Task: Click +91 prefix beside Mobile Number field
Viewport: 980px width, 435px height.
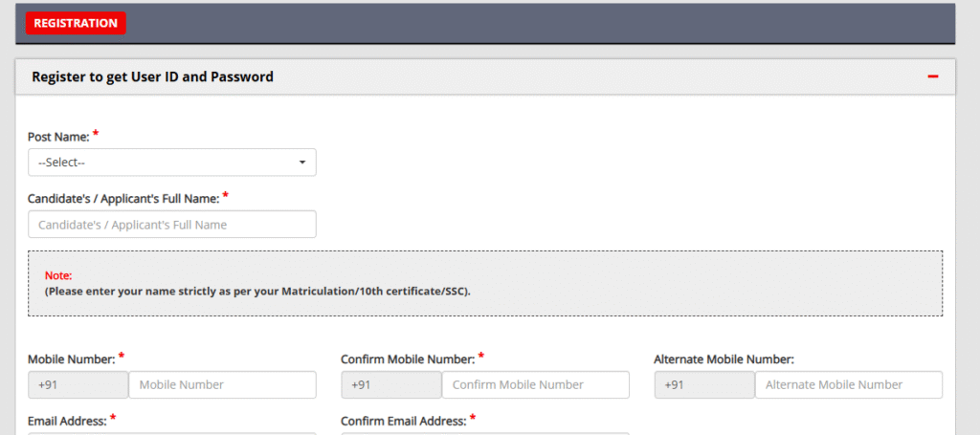Action: click(78, 384)
